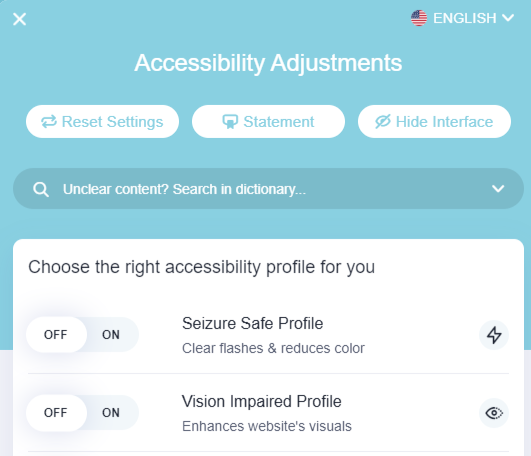Open the accessibility Statement
This screenshot has height=456, width=531.
[x=268, y=122]
